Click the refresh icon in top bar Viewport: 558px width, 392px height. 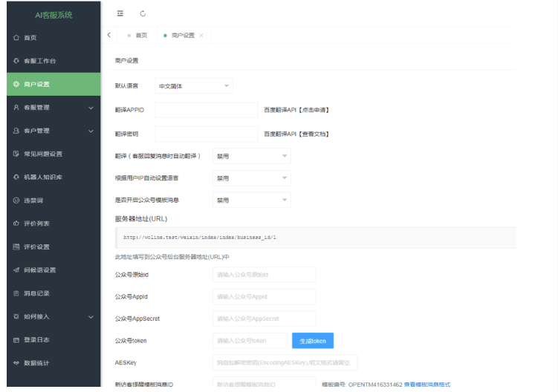(143, 13)
